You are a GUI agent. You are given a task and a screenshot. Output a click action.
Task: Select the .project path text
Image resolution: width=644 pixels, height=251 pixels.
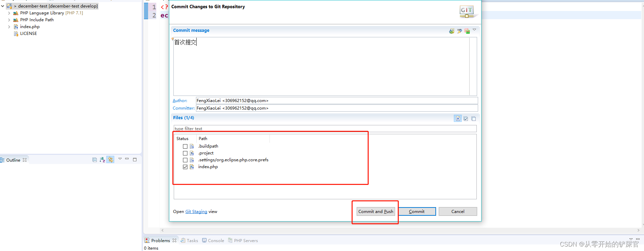tap(206, 153)
